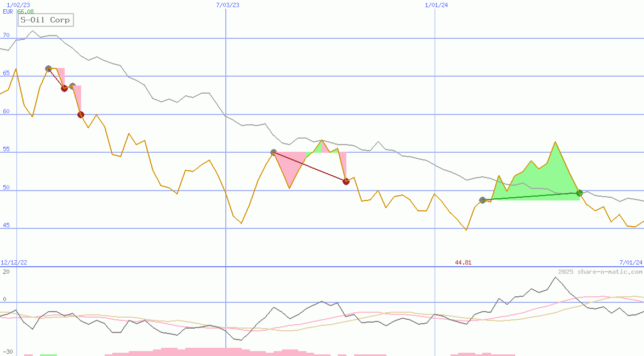Click the gray entry marker on the 55 line

tap(273, 152)
